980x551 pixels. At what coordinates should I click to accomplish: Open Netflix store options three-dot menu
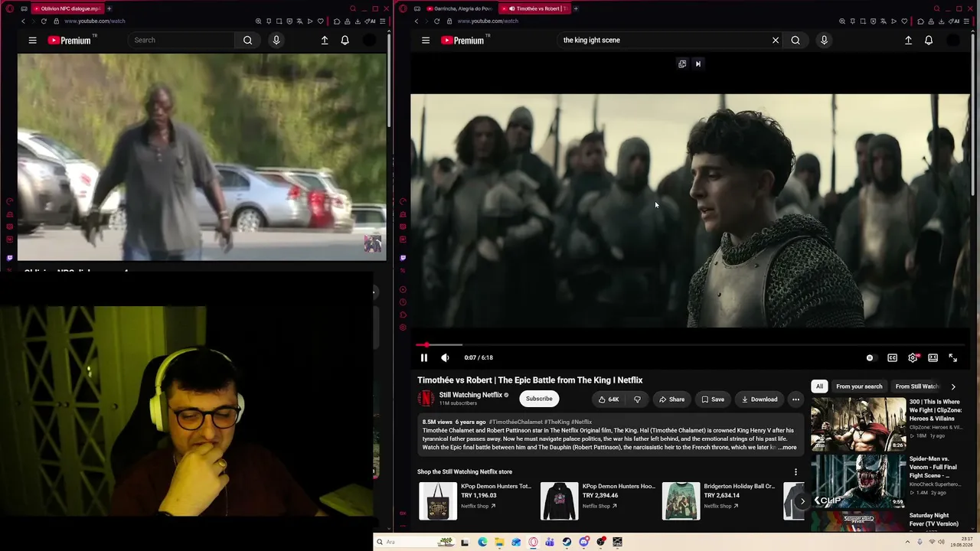pos(795,471)
